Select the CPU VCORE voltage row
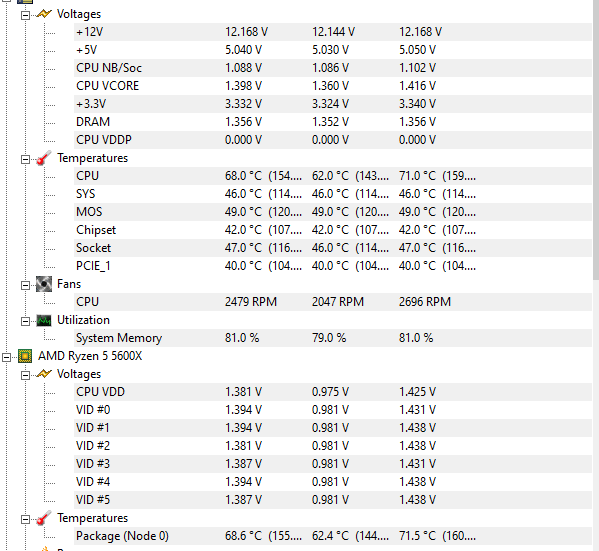 pyautogui.click(x=333, y=86)
